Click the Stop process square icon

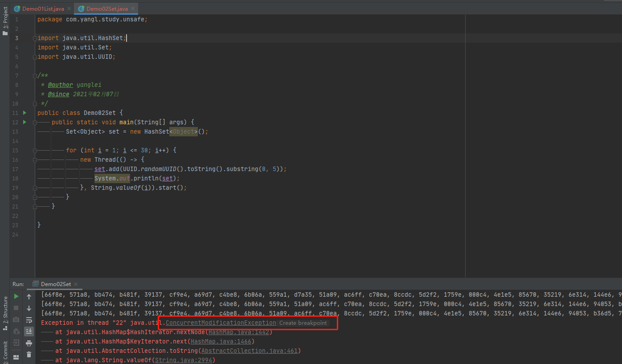coord(16,308)
